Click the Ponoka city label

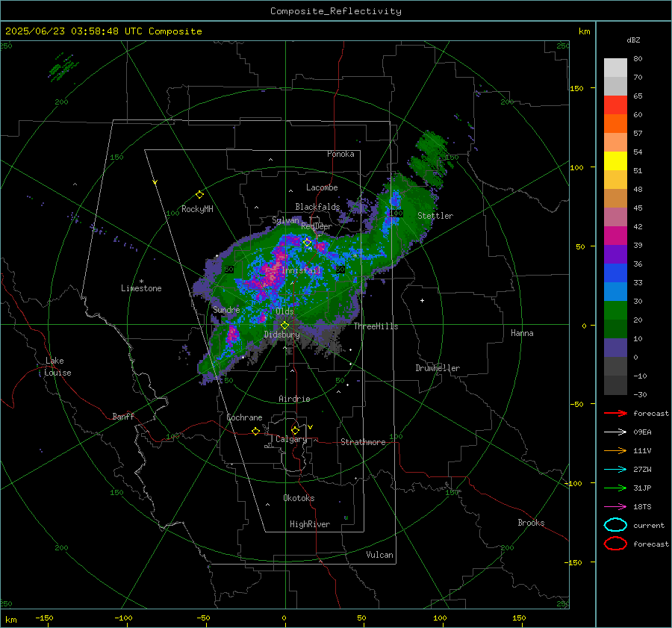coord(340,154)
